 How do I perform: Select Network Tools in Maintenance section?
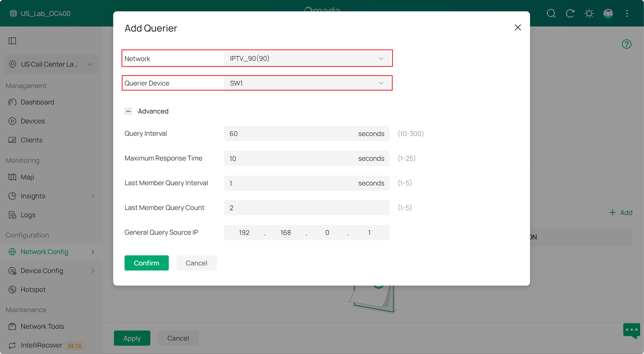point(42,326)
